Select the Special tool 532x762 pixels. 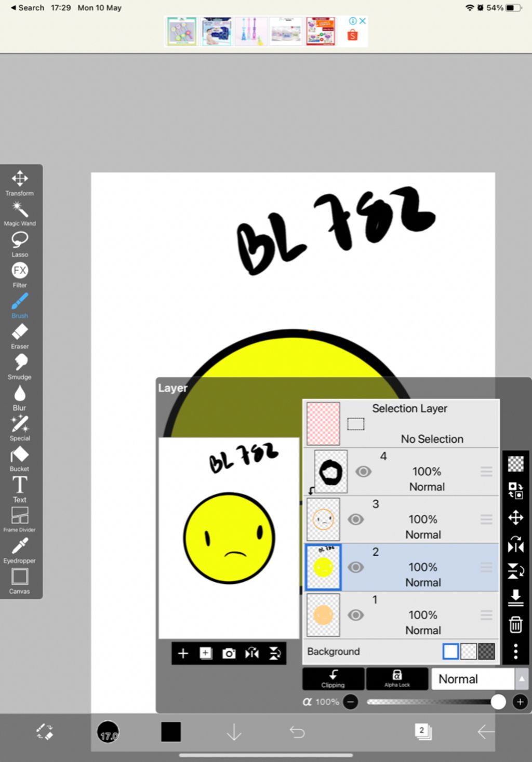[20, 428]
